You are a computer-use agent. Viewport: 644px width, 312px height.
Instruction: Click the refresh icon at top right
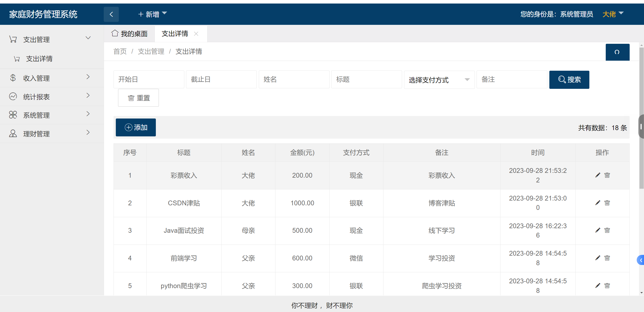[x=617, y=52]
